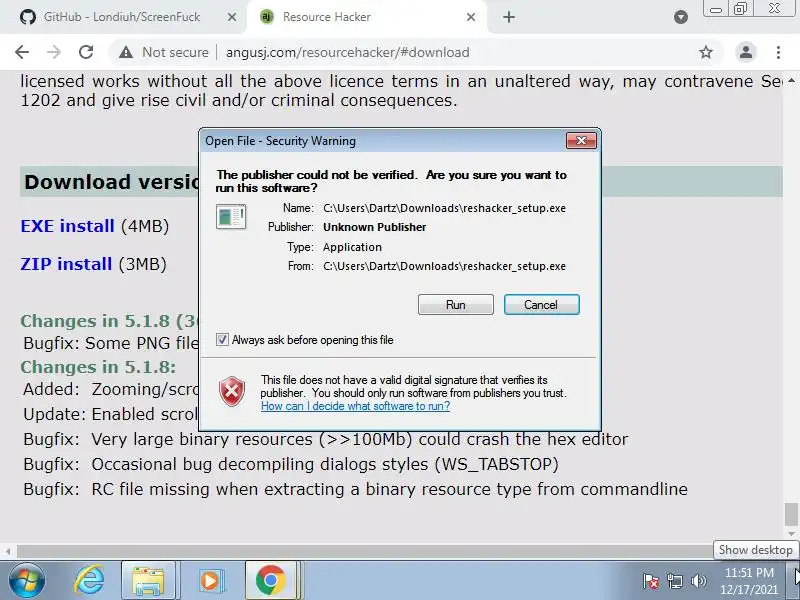This screenshot has height=600, width=800.
Task: Download the ZIP install link
Action: (66, 264)
